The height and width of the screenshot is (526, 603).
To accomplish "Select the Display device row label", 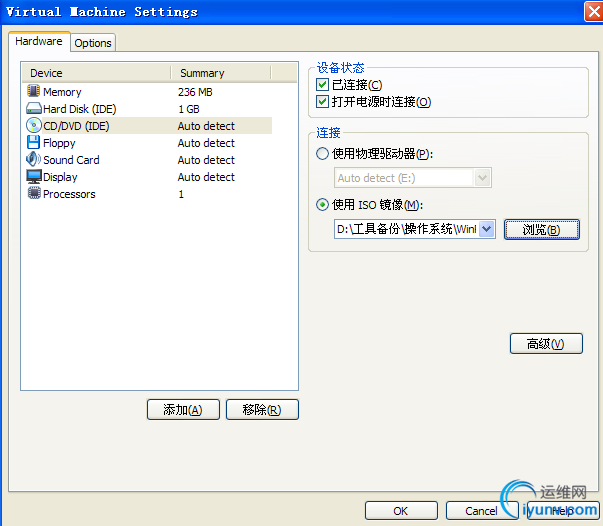I will tap(60, 177).
